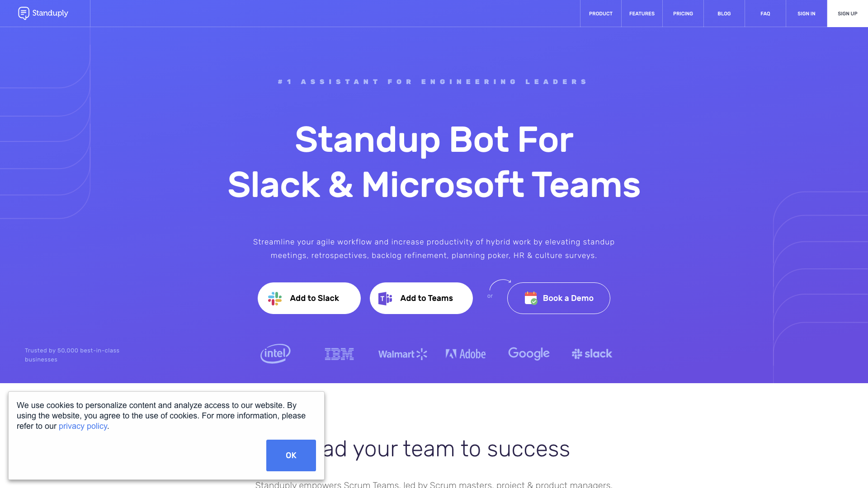Click the PRICING tab
Screen dimensions: 868x488
683,13
